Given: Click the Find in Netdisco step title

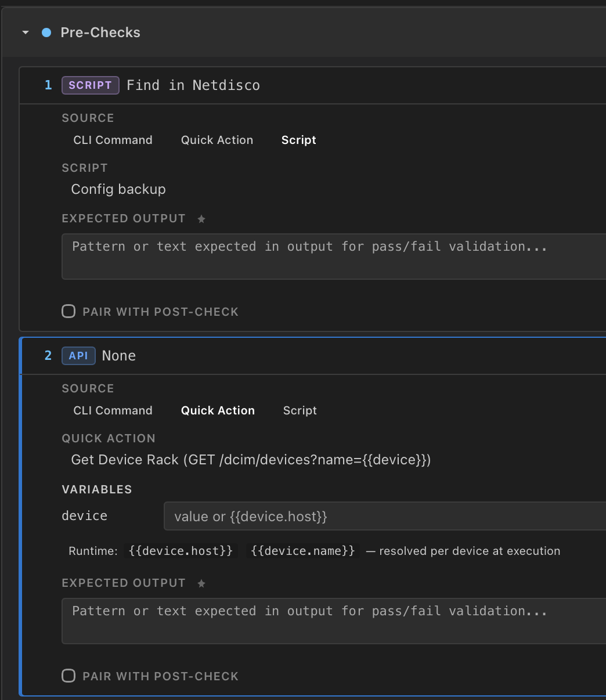Looking at the screenshot, I should pos(193,85).
